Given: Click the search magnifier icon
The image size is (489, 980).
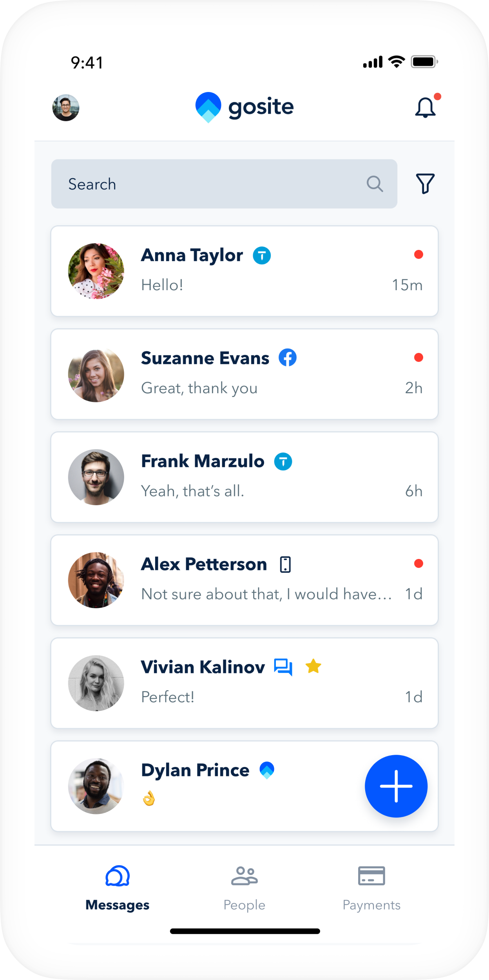Looking at the screenshot, I should point(375,184).
